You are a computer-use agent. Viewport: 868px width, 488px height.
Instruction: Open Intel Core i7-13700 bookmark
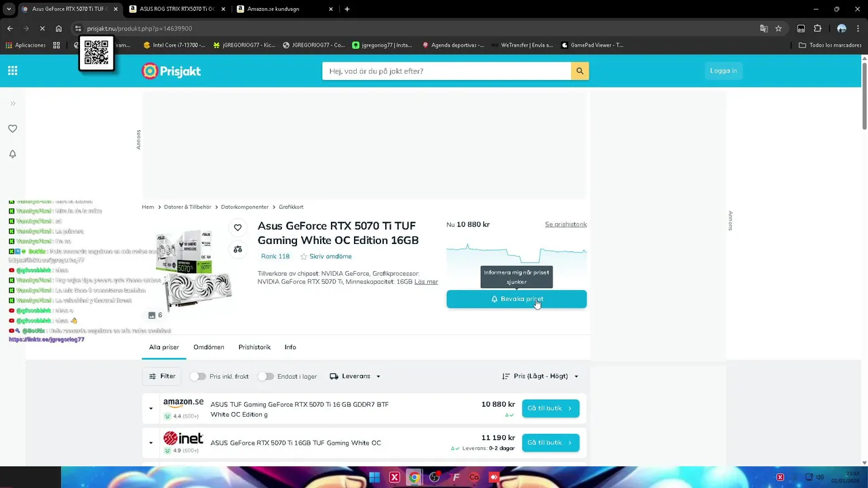pyautogui.click(x=174, y=45)
